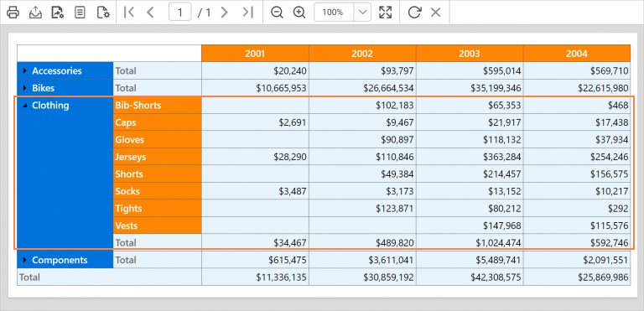The width and height of the screenshot is (644, 311).
Task: Toggle fit-to-page full screen icon
Action: coord(385,13)
